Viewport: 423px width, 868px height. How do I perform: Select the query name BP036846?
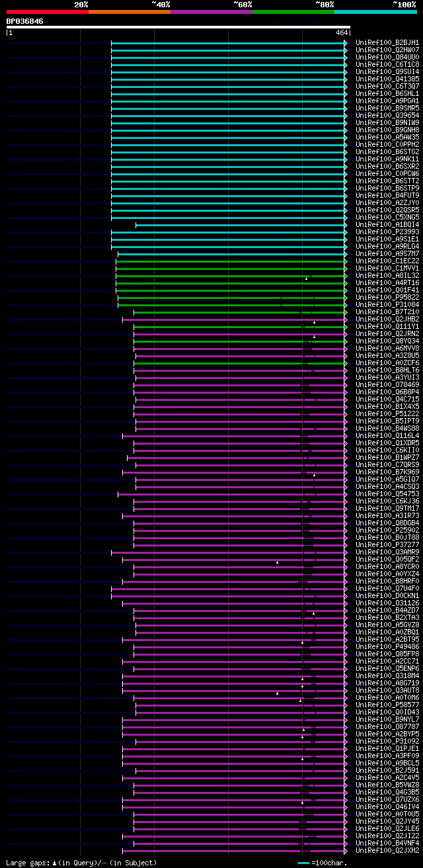coord(25,21)
